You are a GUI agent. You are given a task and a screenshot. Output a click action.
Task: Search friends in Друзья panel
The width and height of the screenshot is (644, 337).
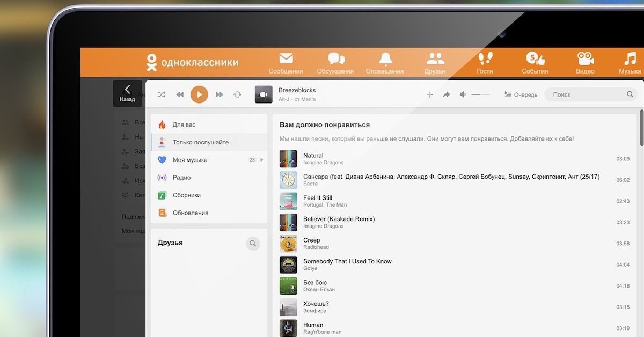253,244
